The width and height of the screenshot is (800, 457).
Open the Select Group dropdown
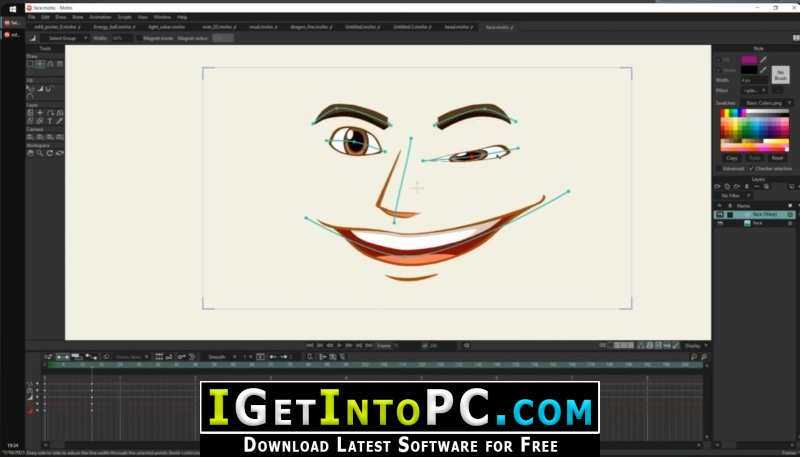(65, 38)
